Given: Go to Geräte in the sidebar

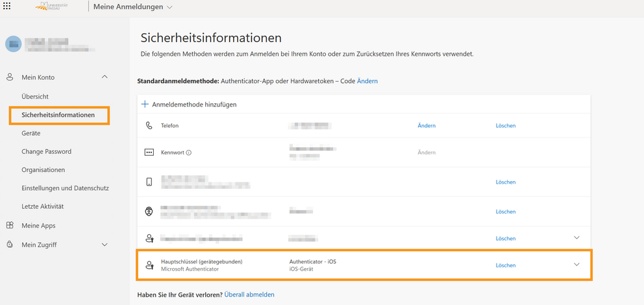Looking at the screenshot, I should (x=31, y=133).
